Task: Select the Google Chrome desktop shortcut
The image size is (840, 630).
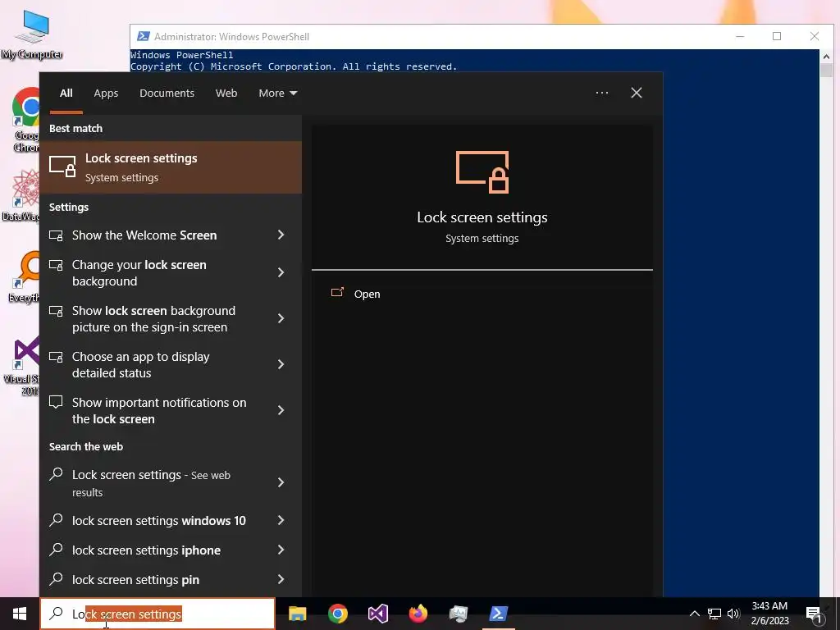Action: click(25, 120)
